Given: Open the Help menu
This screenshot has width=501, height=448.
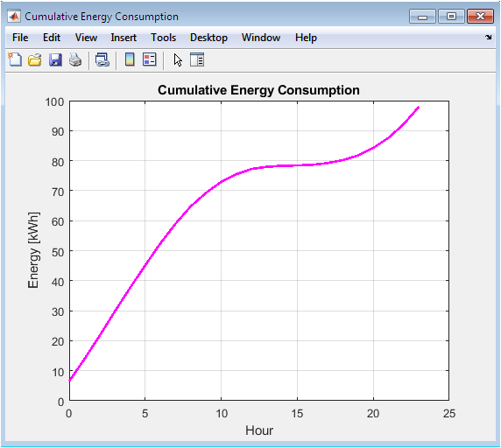Looking at the screenshot, I should pos(306,38).
